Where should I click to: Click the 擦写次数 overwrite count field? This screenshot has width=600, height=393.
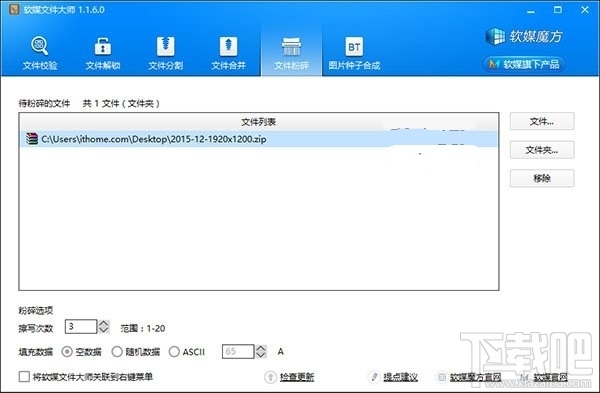[81, 327]
